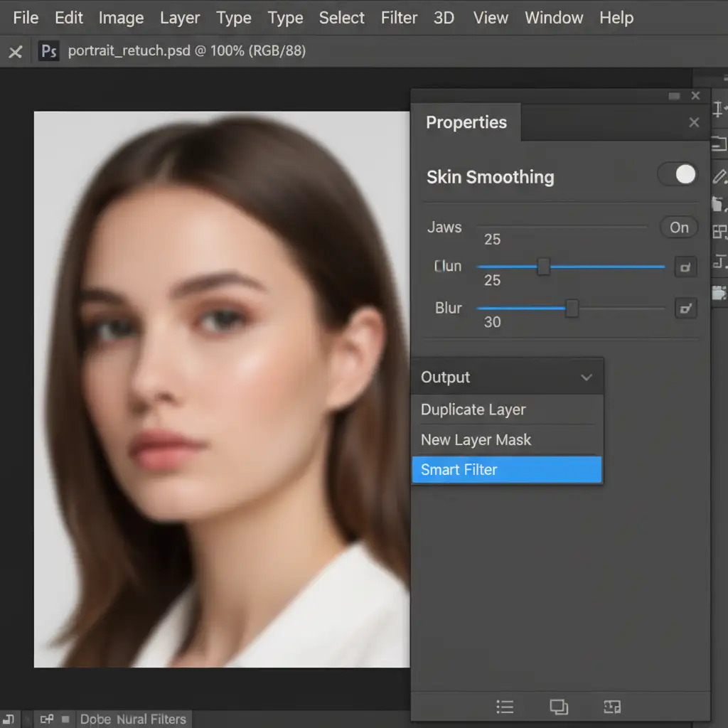Open the Filter menu
Viewport: 728px width, 728px height.
point(399,18)
